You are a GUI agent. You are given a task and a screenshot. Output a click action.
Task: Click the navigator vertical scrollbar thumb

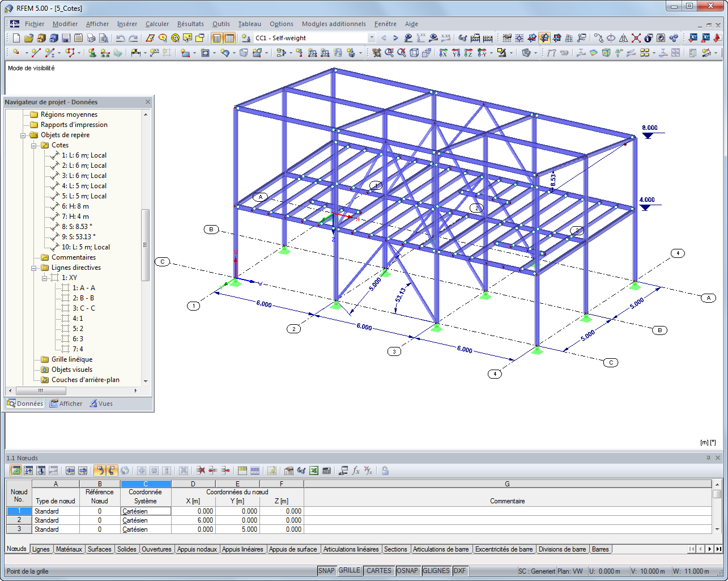coord(146,245)
